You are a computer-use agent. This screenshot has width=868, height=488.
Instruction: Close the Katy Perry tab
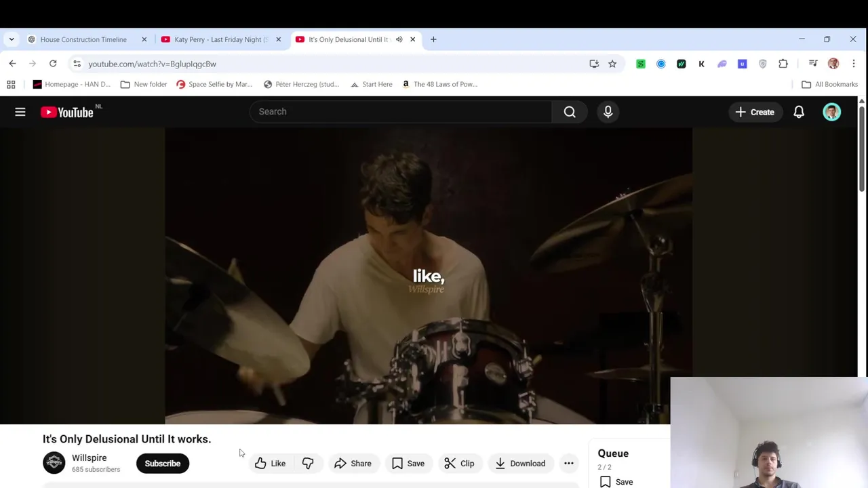(278, 39)
